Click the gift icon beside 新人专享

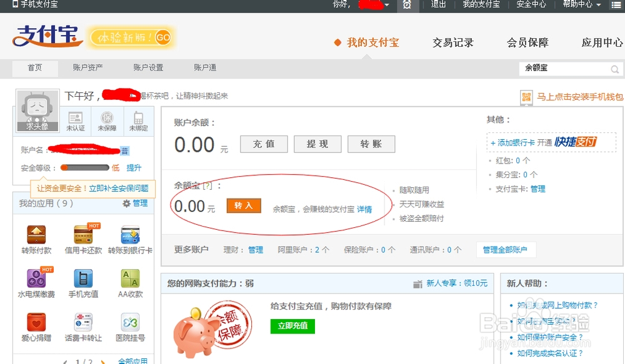click(x=417, y=284)
